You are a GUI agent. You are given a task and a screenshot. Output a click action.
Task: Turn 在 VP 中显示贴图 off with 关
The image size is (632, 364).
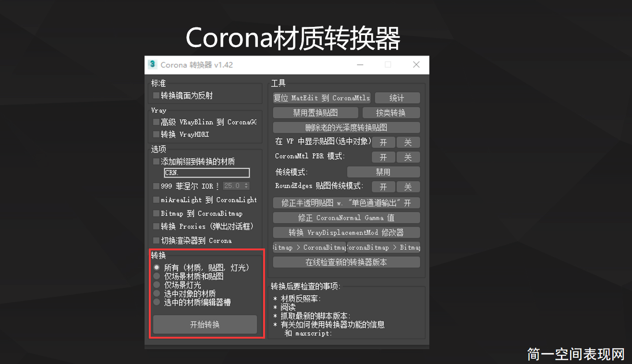tap(408, 143)
